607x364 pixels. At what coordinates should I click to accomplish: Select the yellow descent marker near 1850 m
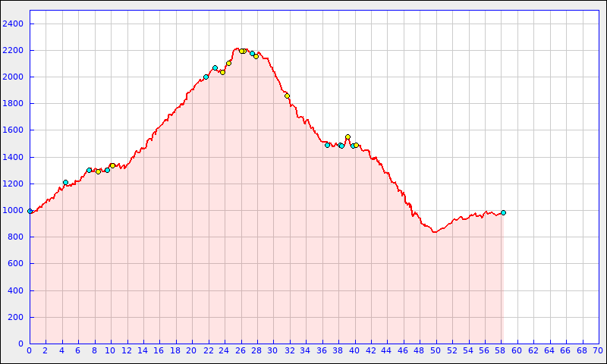tap(287, 96)
